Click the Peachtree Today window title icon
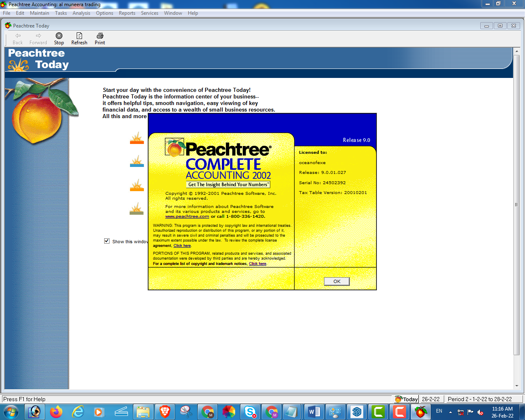The height and width of the screenshot is (420, 525). point(8,25)
